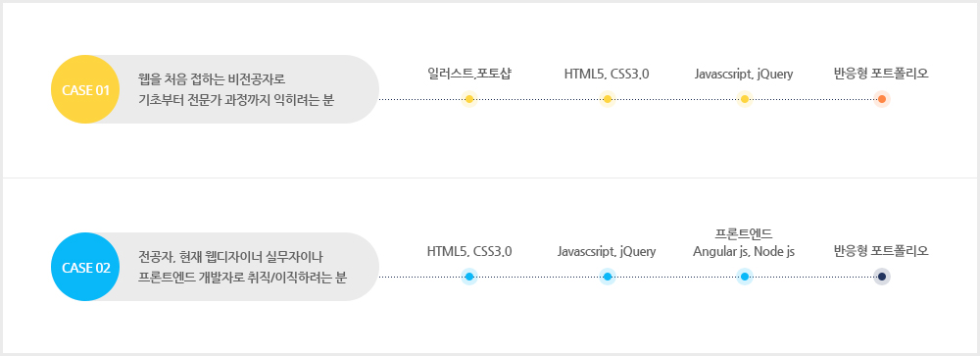Click HTML5, CSS3.0 label in CASE 02 row
This screenshot has width=980, height=356.
tap(469, 251)
